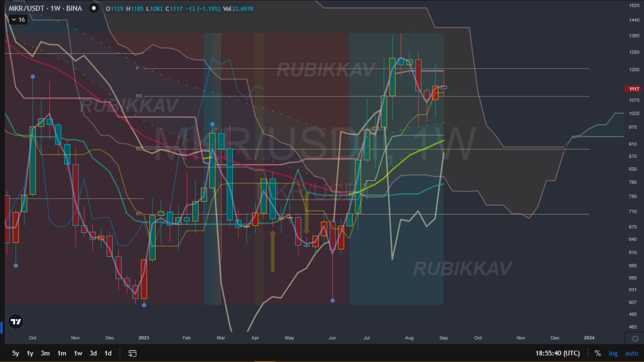Click the upward olive arrow marker in April

[x=273, y=251]
